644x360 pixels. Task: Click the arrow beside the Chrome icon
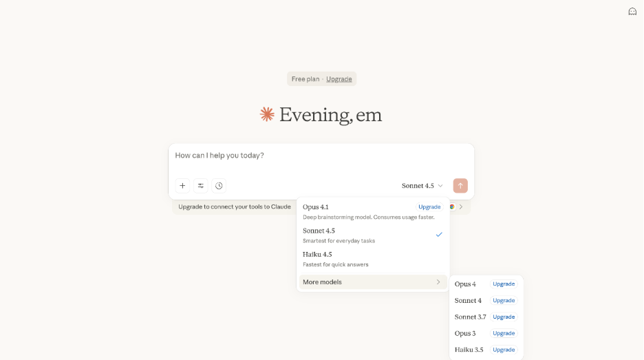pyautogui.click(x=461, y=207)
